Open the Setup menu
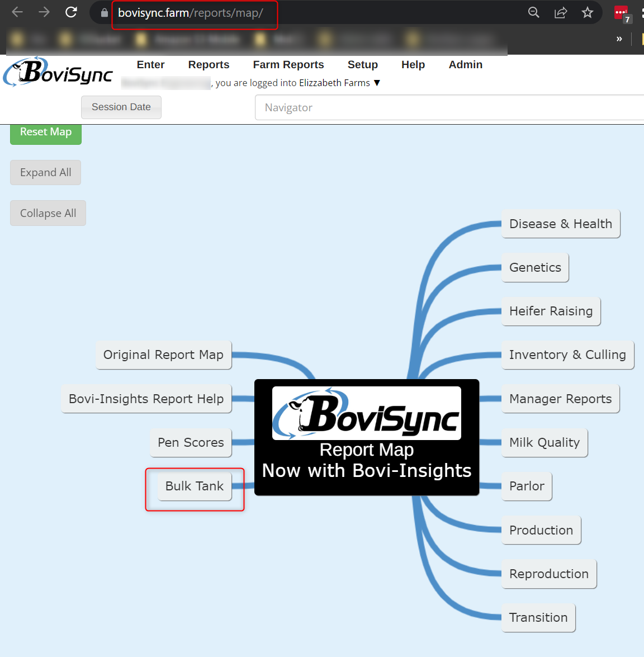The width and height of the screenshot is (644, 657). [362, 64]
